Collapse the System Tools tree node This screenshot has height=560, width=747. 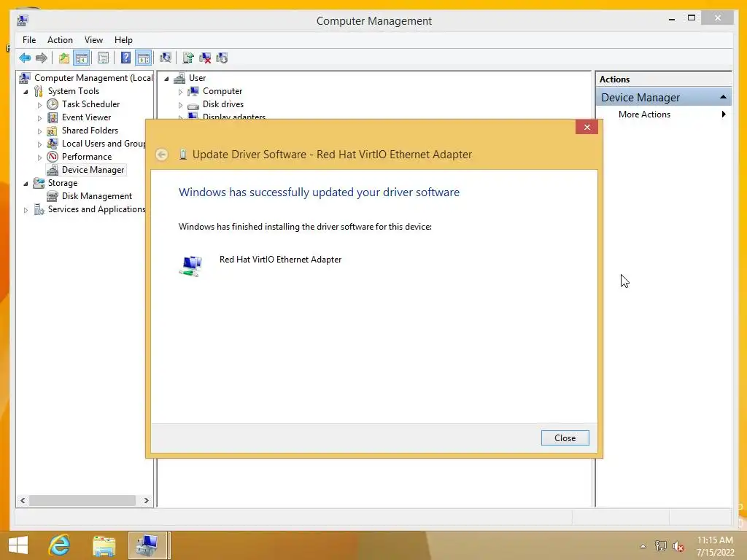tap(26, 91)
